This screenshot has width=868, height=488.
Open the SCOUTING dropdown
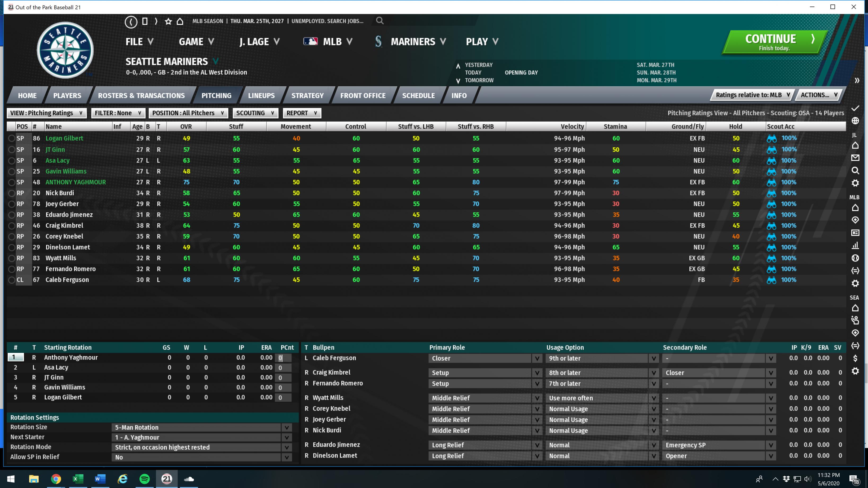pyautogui.click(x=255, y=113)
